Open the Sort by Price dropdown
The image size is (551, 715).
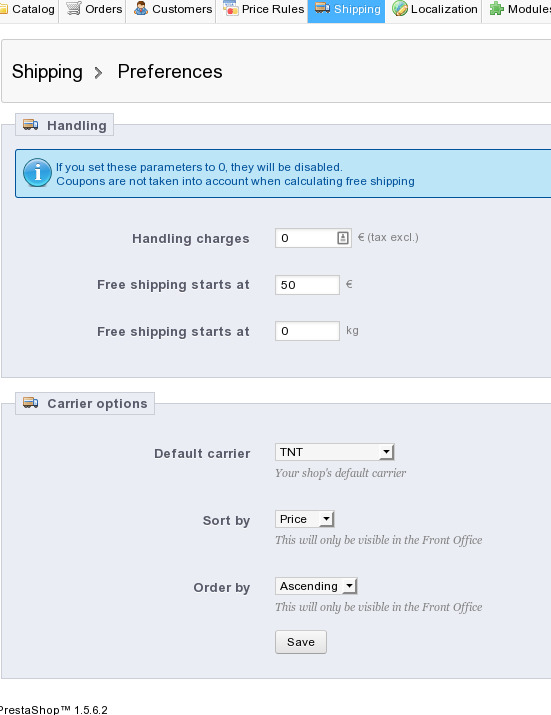pos(305,519)
